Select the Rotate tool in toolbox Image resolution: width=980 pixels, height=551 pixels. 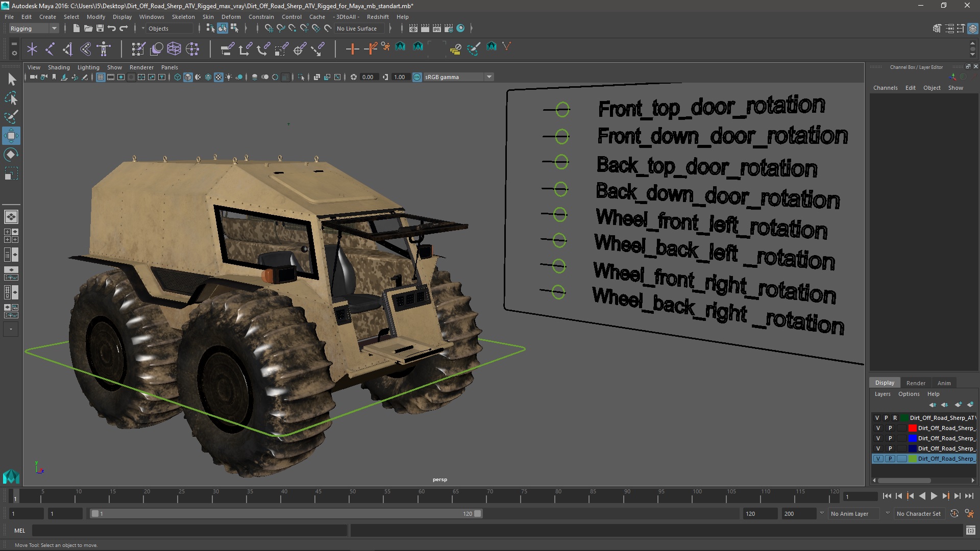(11, 154)
